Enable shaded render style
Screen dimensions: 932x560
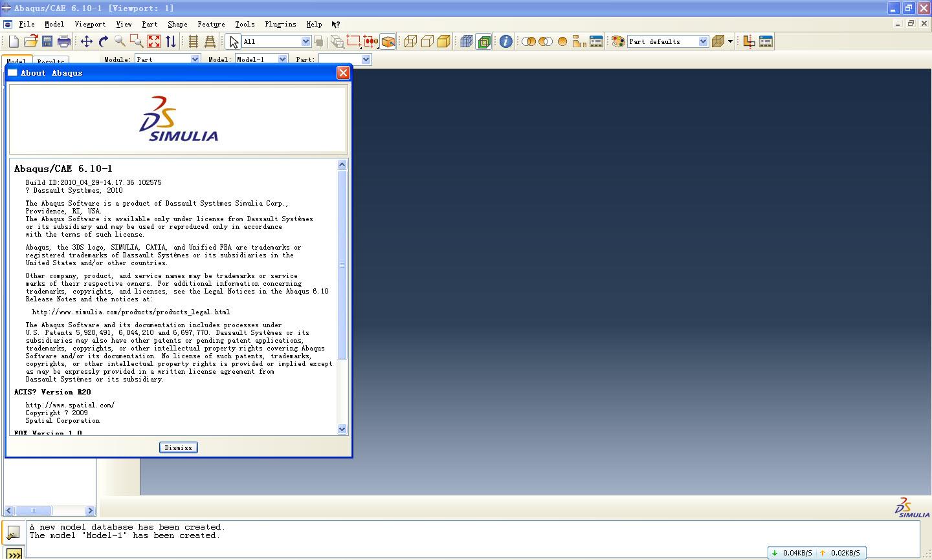coord(444,41)
